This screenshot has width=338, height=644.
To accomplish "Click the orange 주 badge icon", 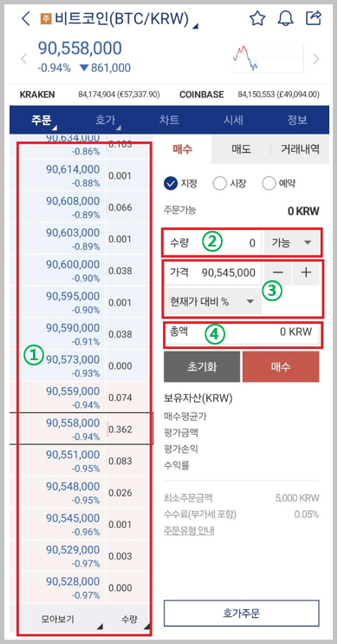I will pos(46,19).
